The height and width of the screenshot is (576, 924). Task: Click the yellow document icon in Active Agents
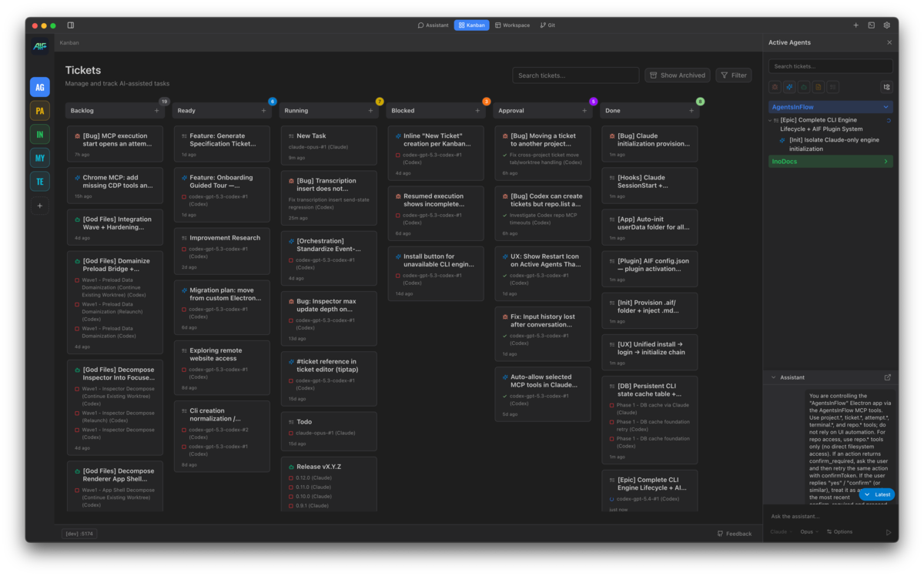(818, 87)
